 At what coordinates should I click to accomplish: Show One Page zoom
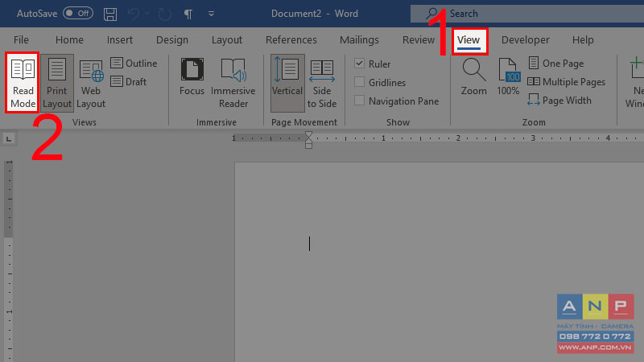tap(556, 64)
